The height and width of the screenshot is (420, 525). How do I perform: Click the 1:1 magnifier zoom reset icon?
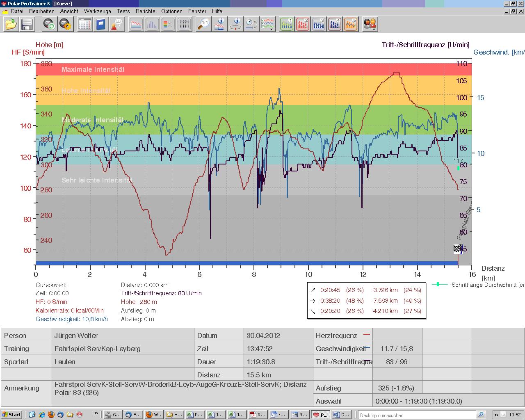pyautogui.click(x=203, y=24)
